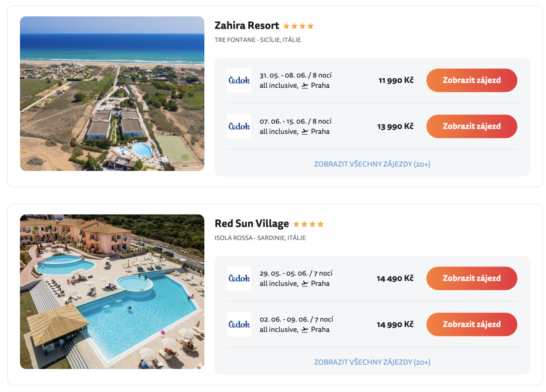Click airplane icon on 31. 05. trip row
Image resolution: width=546 pixels, height=392 pixels.
point(305,85)
